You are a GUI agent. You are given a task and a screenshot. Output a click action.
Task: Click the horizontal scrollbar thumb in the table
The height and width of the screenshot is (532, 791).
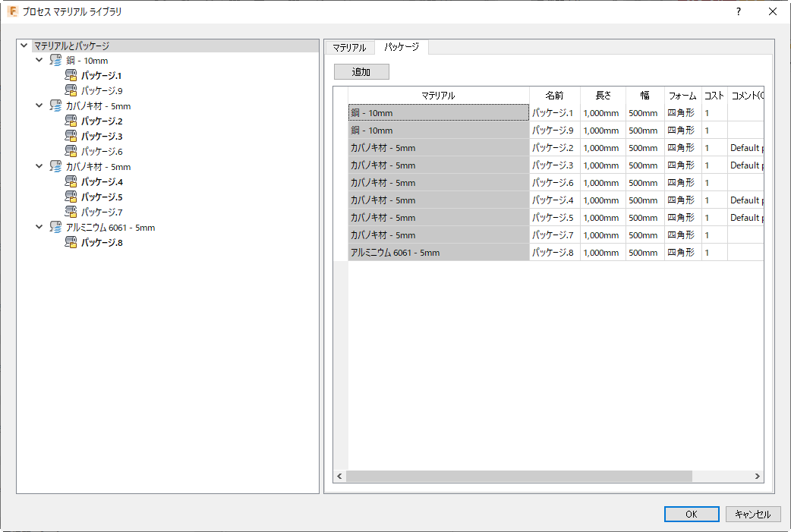(x=519, y=476)
